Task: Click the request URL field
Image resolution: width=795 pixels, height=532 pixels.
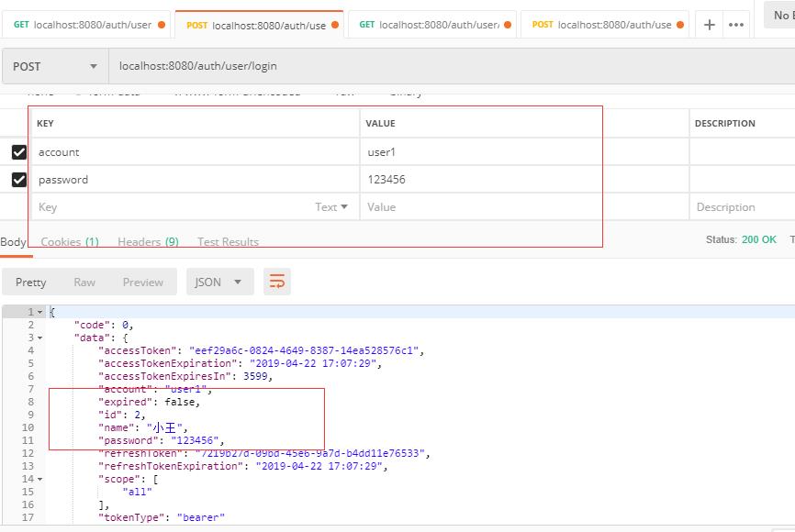Action: point(452,66)
